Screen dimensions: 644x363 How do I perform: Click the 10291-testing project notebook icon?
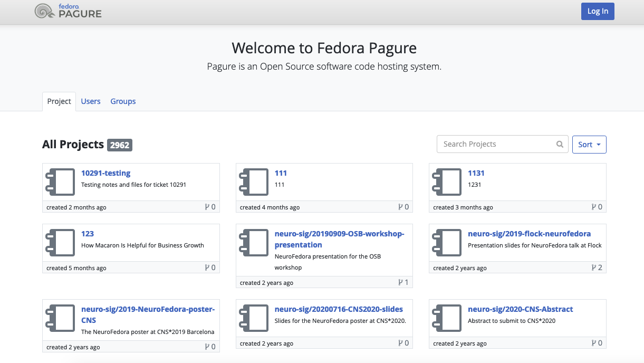61,182
